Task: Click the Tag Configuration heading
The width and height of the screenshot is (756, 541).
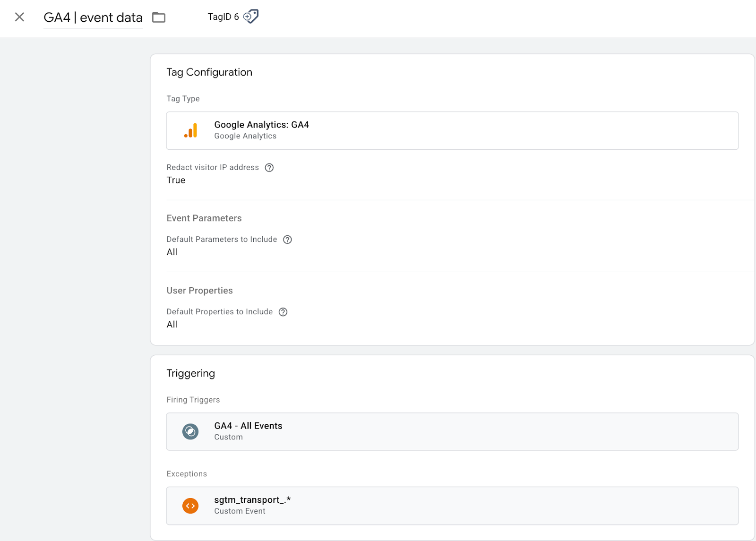Action: point(209,72)
